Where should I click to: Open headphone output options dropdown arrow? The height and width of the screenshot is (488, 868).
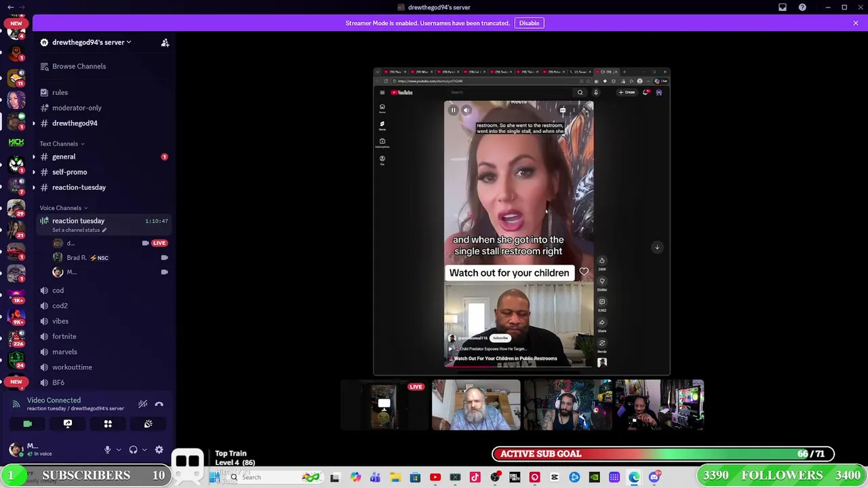(x=144, y=449)
